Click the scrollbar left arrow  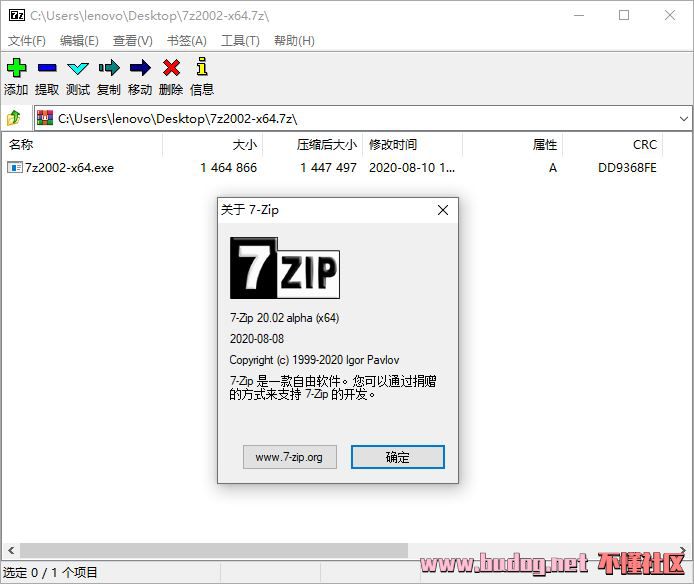coord(11,550)
